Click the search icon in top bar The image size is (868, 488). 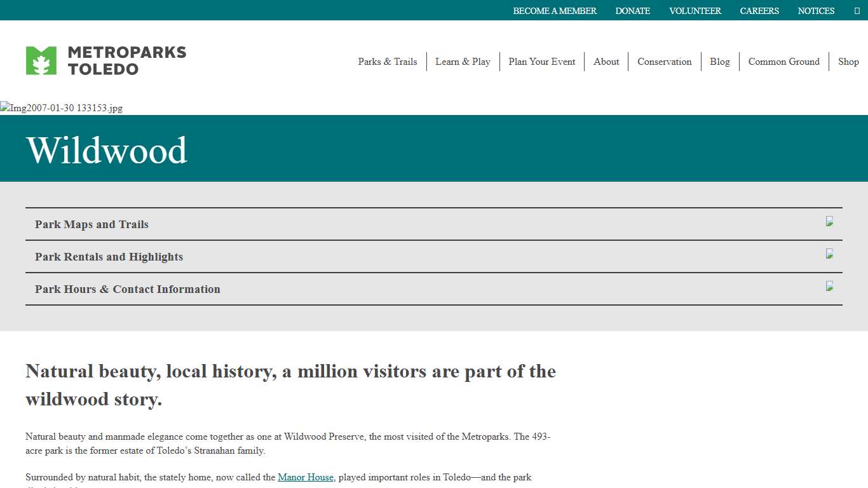pyautogui.click(x=857, y=11)
